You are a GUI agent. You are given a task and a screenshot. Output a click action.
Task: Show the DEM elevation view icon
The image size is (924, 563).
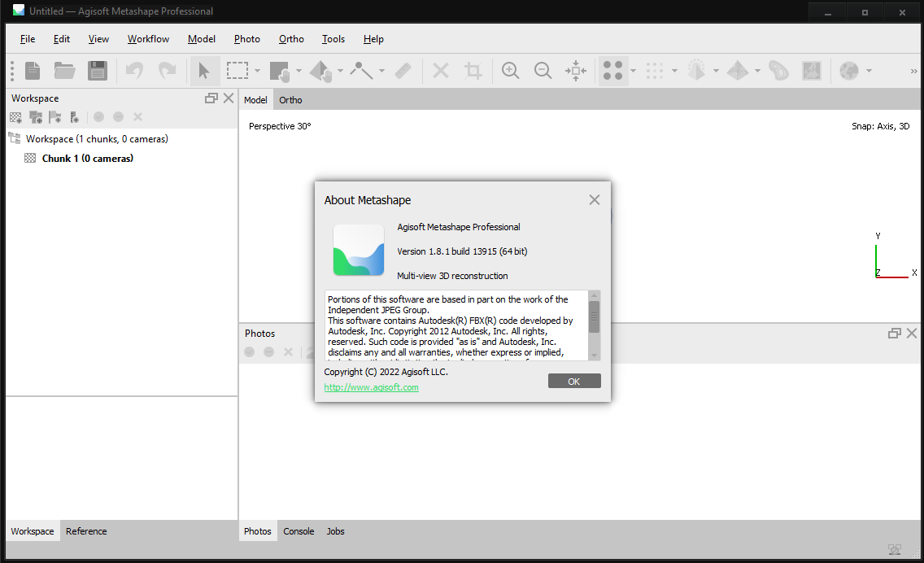click(x=778, y=71)
